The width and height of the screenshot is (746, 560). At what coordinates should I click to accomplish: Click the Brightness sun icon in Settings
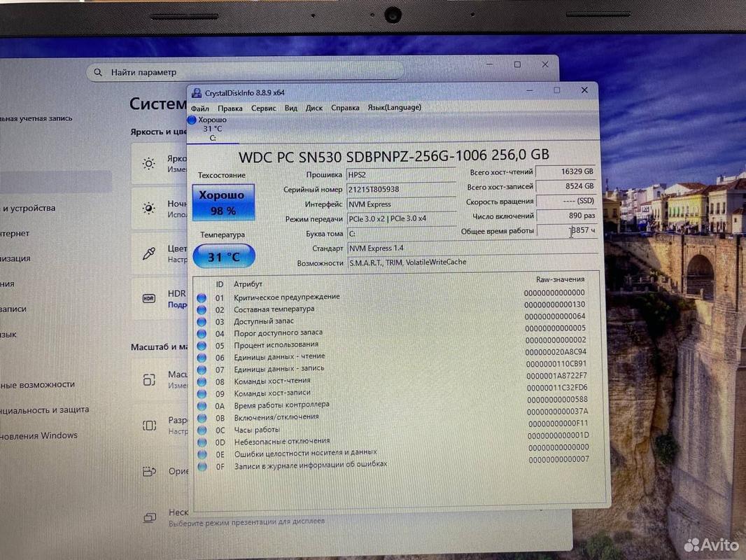pyautogui.click(x=149, y=164)
